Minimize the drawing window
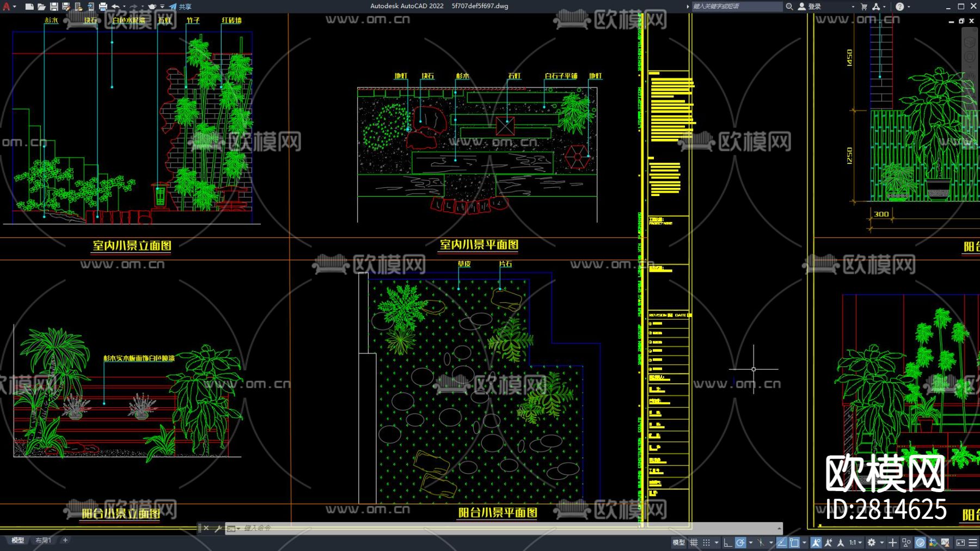 951,21
